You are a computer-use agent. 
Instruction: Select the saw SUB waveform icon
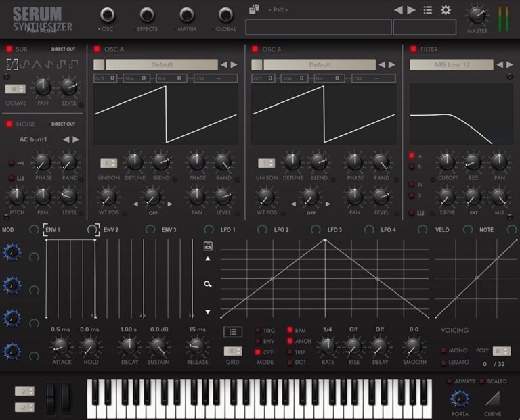coord(49,64)
